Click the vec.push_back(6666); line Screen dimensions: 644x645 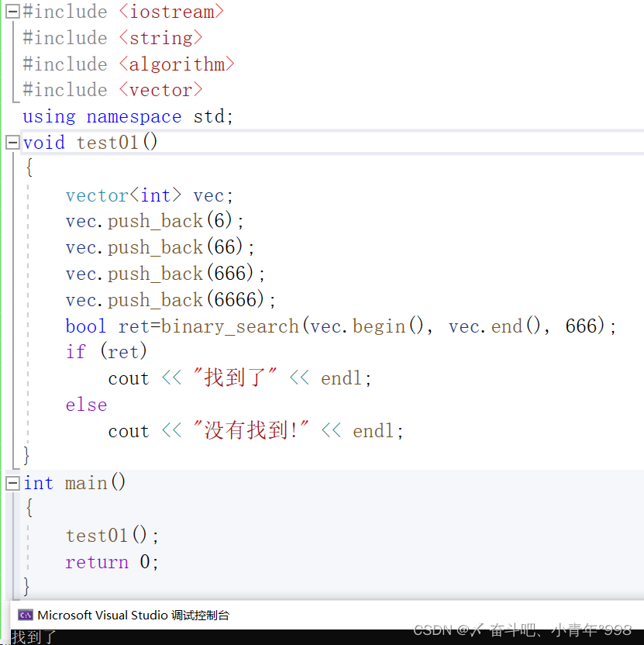(170, 300)
